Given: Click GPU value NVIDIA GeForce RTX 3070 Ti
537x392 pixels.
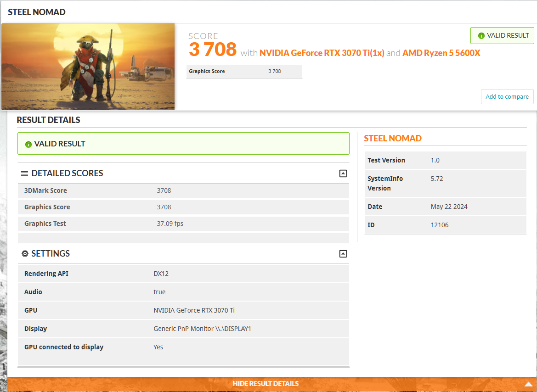Looking at the screenshot, I should [x=194, y=310].
